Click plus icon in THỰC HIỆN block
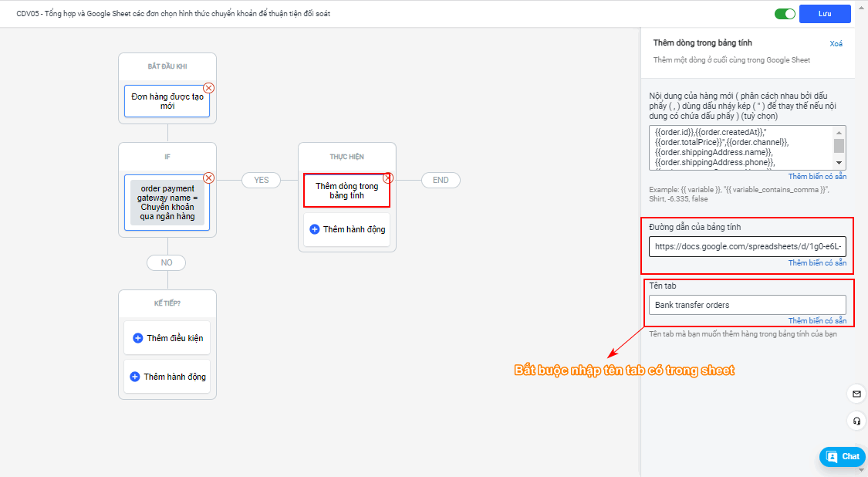The image size is (868, 477). [314, 229]
